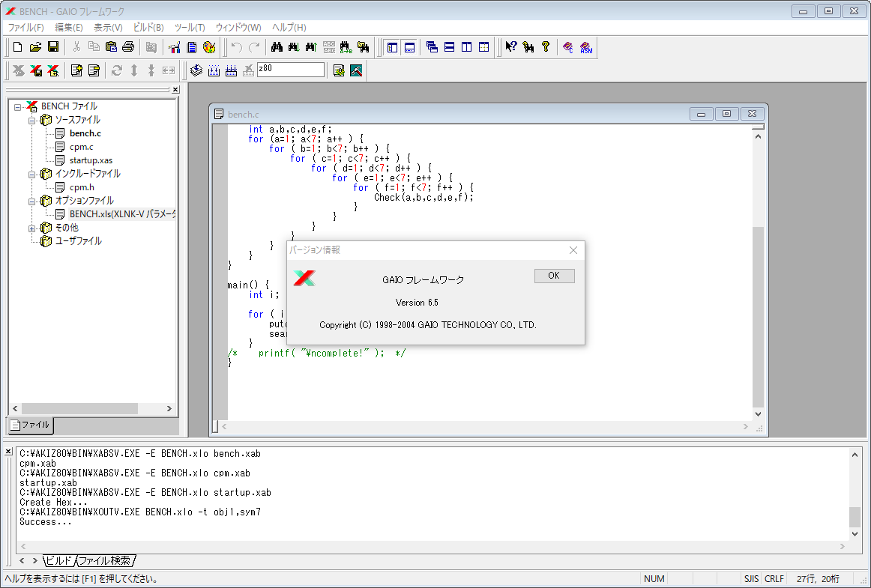
Task: Open the 編集(E) menu
Action: tap(69, 27)
